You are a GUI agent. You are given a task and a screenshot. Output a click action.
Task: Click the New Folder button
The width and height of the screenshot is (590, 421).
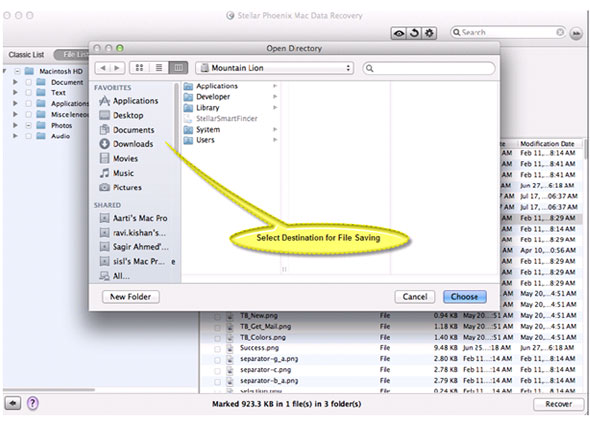click(131, 297)
